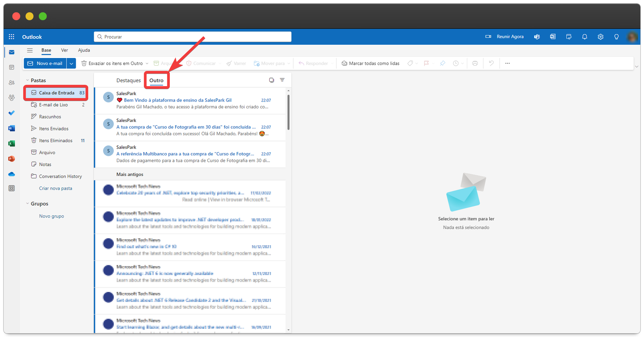The width and height of the screenshot is (644, 337).
Task: Open the Calendar icon in left rail
Action: (x=11, y=67)
